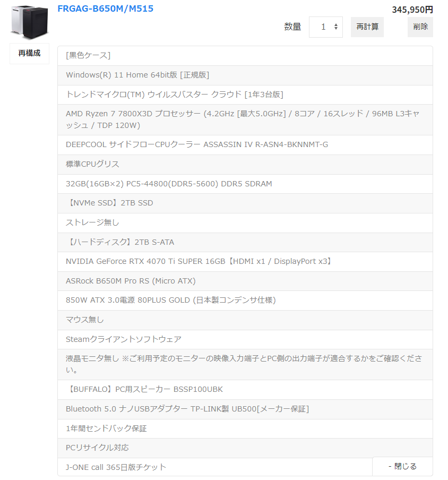Screen dimensions: 448x480
Task: Select the 32GB DDR5 SDRAM memory row
Action: tap(245, 184)
